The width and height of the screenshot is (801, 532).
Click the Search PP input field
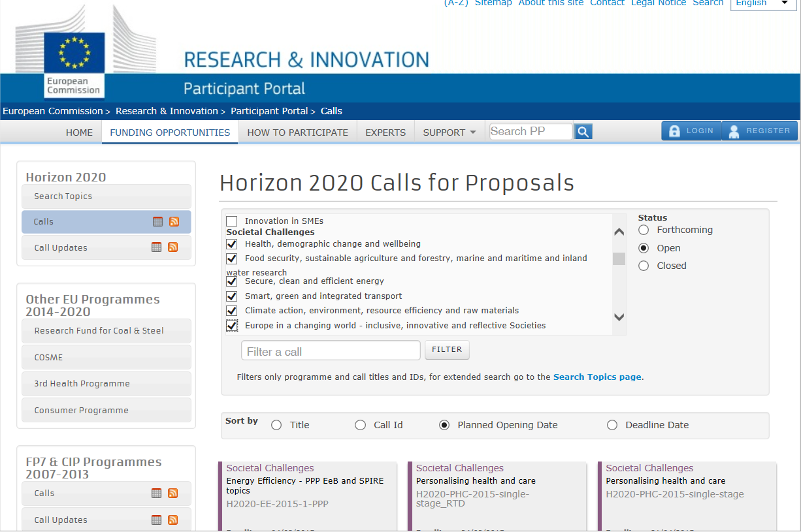click(531, 131)
